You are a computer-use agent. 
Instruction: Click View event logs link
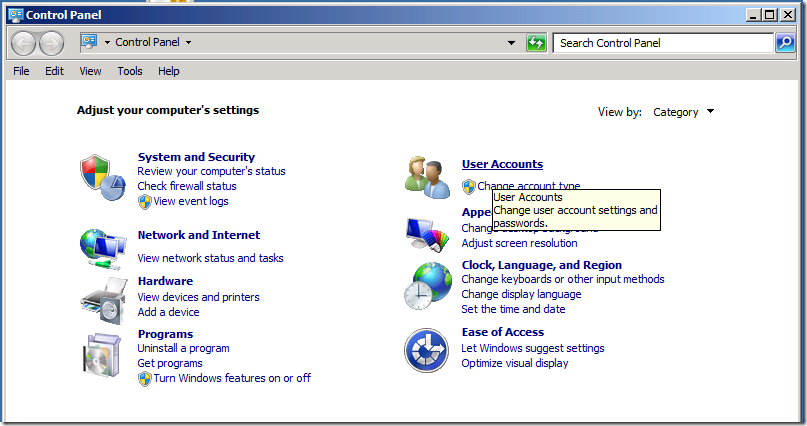(191, 201)
